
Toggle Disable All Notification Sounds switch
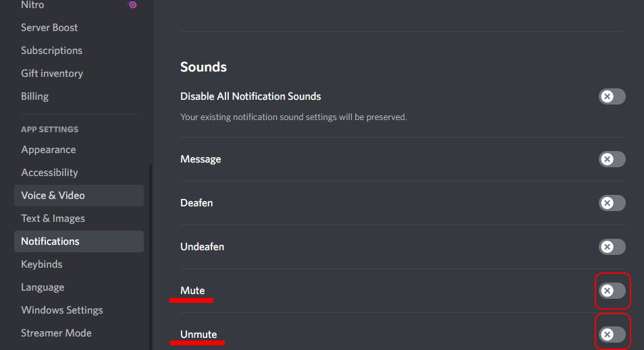[x=612, y=96]
